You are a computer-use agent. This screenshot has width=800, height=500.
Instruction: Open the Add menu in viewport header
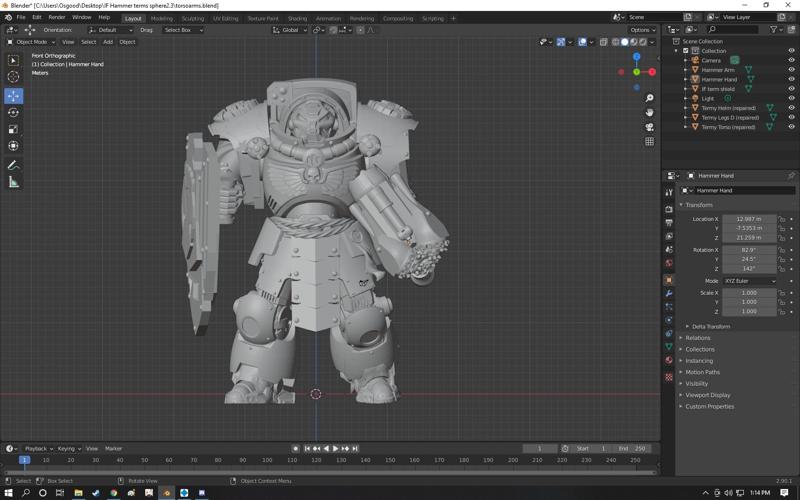108,42
